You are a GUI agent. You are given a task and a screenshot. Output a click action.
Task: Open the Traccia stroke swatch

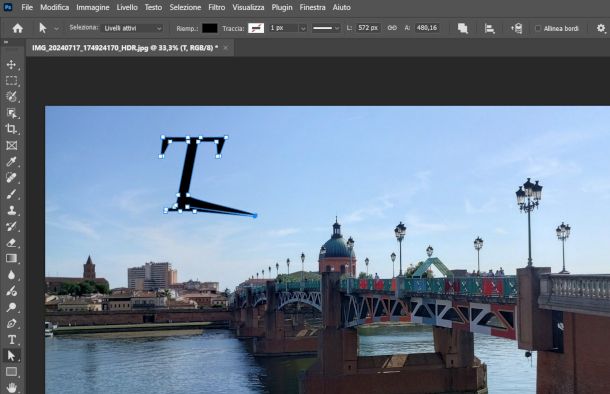[x=256, y=28]
